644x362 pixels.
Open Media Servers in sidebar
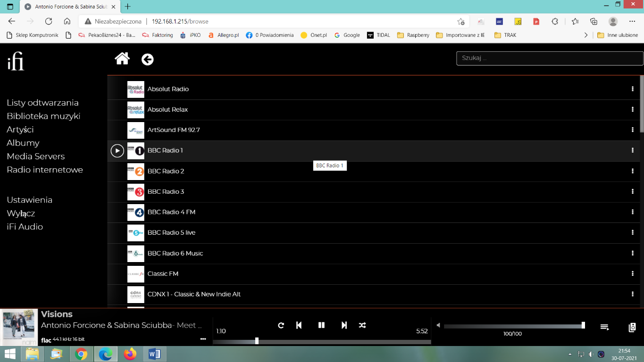[x=36, y=156]
